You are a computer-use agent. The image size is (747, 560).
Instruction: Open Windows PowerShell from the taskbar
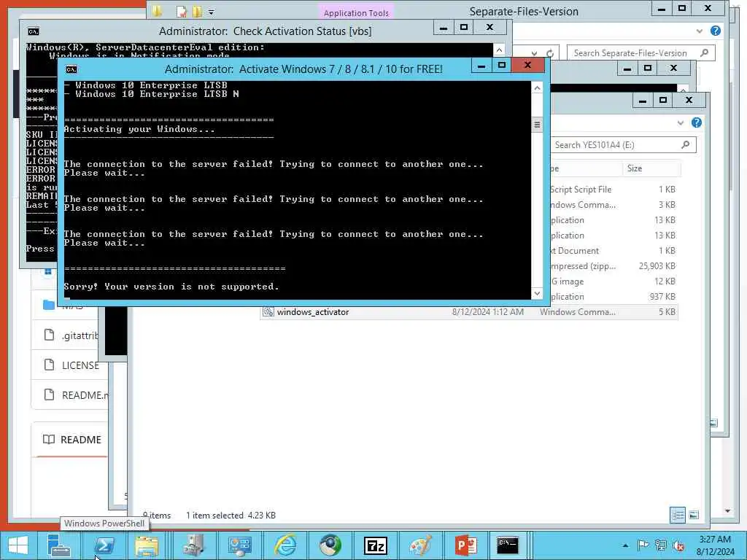click(x=104, y=545)
